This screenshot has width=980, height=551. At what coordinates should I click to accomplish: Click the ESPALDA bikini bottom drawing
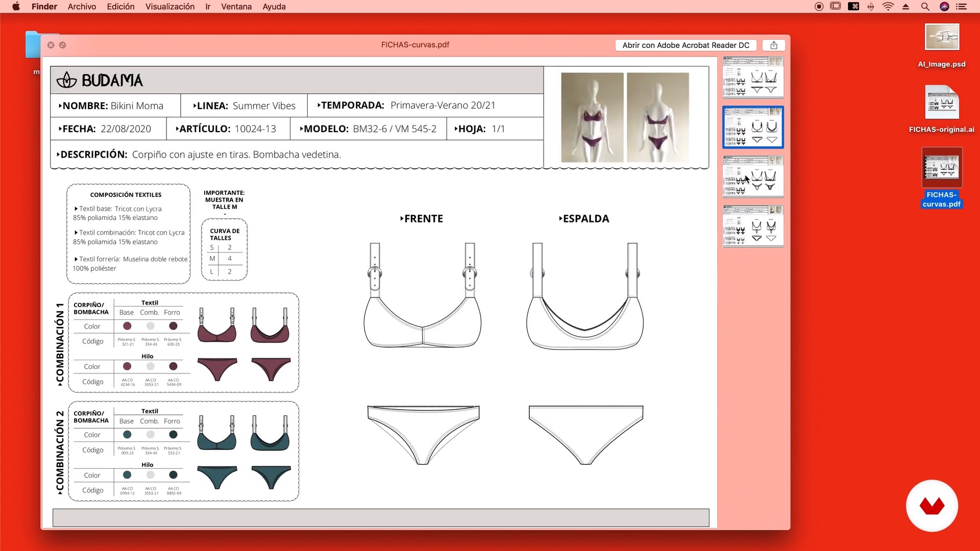click(x=586, y=435)
